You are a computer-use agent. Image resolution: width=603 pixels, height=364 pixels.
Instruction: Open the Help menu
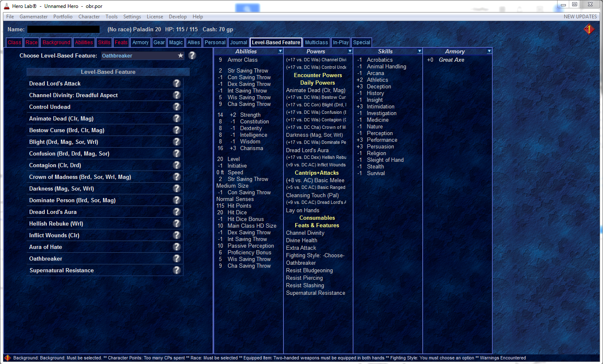click(198, 17)
